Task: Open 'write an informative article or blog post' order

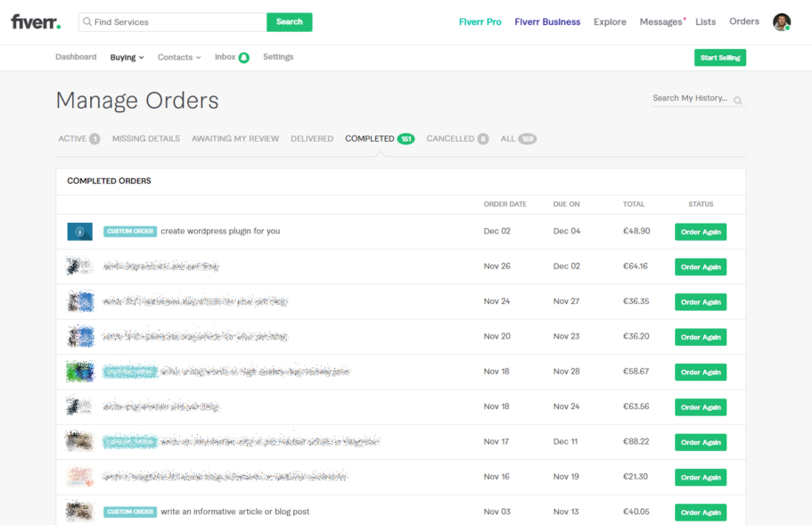Action: [234, 512]
